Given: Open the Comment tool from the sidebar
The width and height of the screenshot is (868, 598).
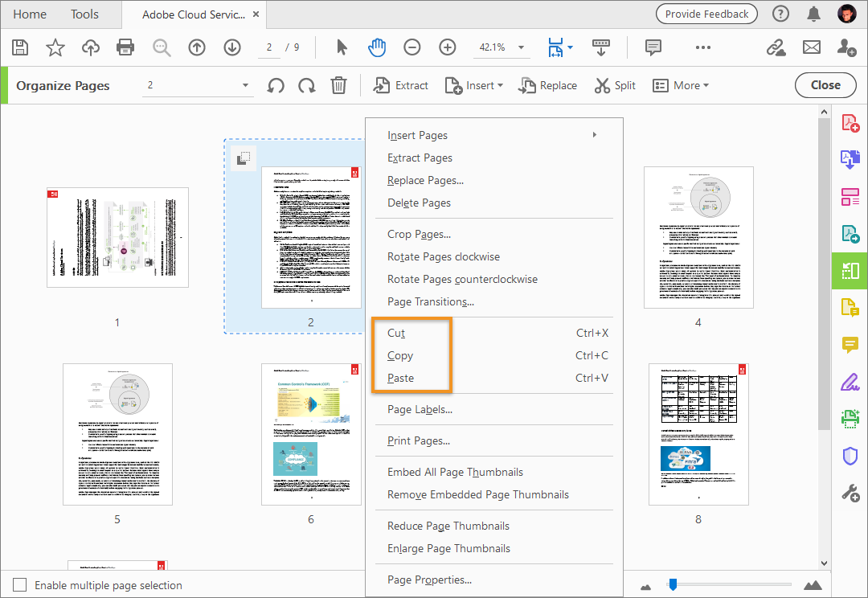Looking at the screenshot, I should [x=850, y=344].
